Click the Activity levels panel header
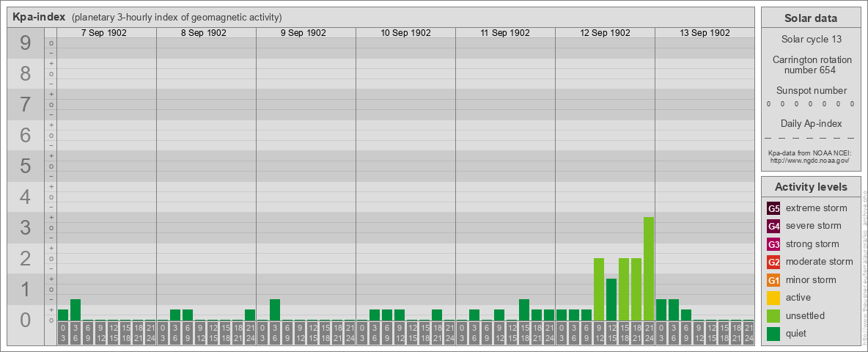The width and height of the screenshot is (868, 352). (x=811, y=187)
